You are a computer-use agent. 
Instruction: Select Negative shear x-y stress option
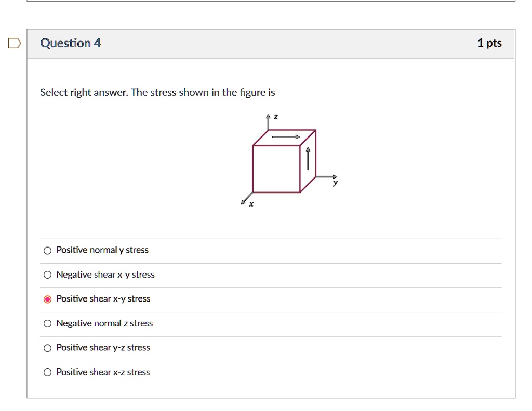[47, 275]
